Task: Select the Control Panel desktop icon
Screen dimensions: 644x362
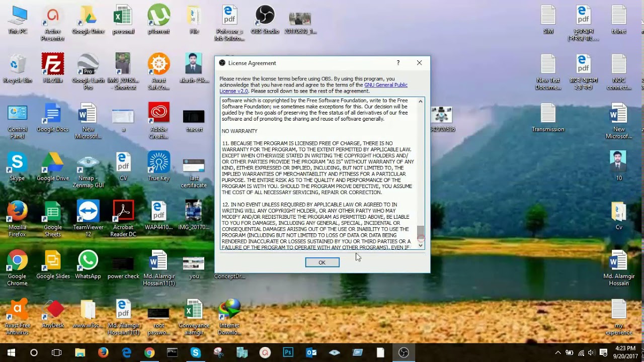Action: [17, 121]
